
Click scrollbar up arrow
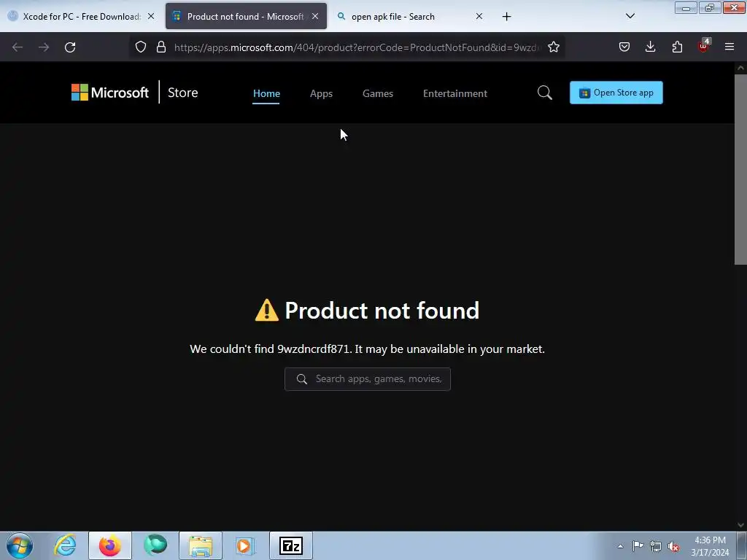(740, 68)
